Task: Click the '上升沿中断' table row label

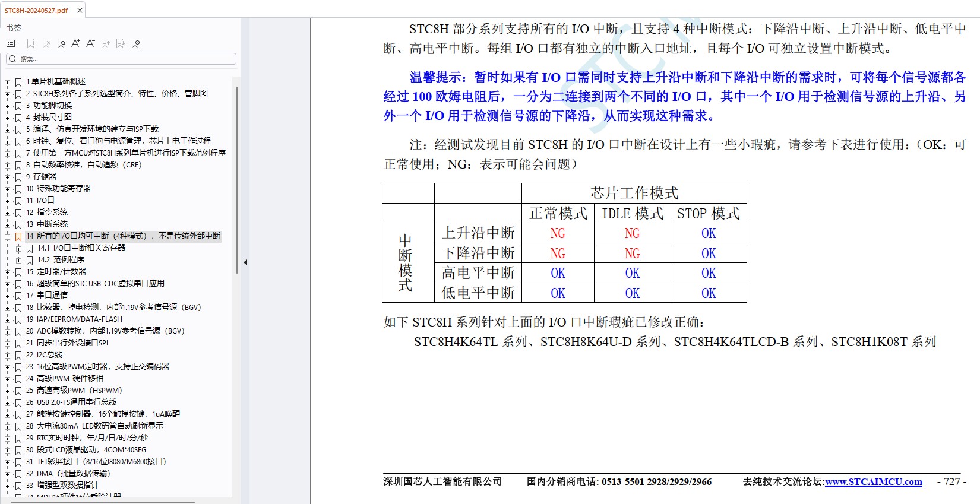Action: click(478, 233)
